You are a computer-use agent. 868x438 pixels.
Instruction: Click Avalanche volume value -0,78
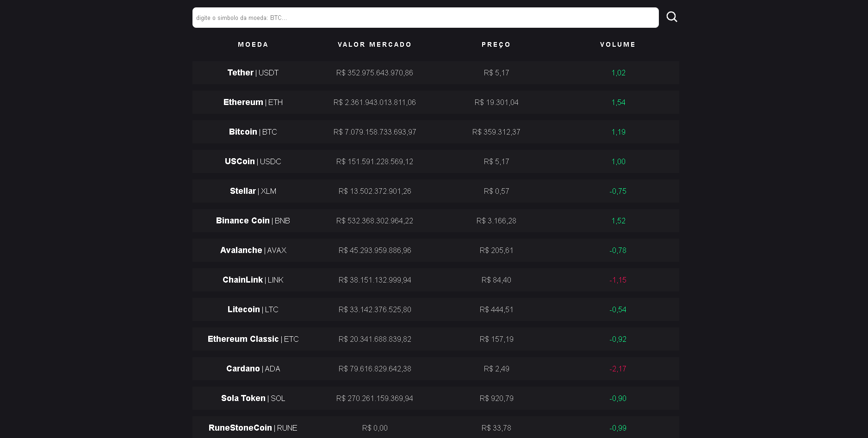coord(618,250)
